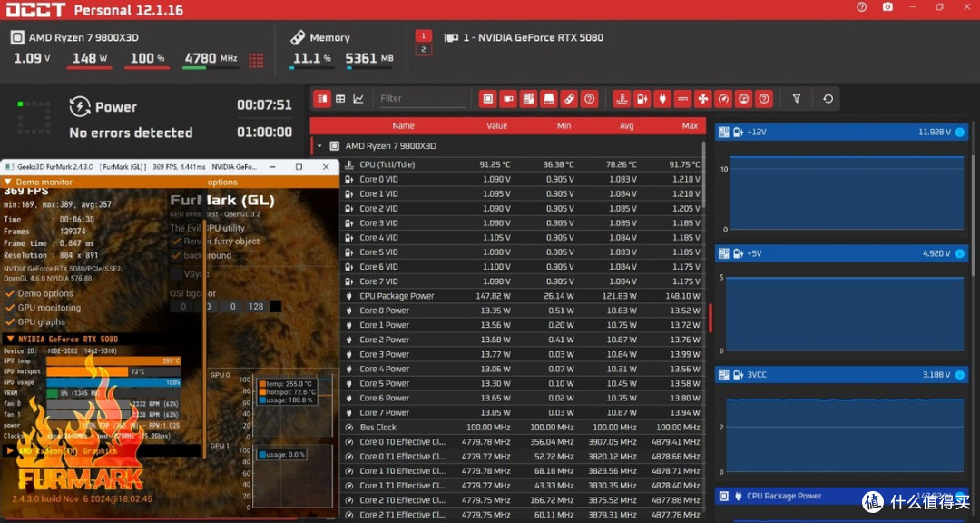
Task: Click the 3VCC graph header
Action: click(x=842, y=375)
